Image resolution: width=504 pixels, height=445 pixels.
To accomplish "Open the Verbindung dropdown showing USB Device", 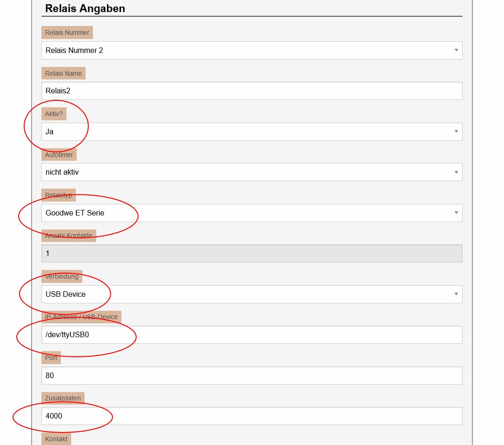I will [252, 294].
